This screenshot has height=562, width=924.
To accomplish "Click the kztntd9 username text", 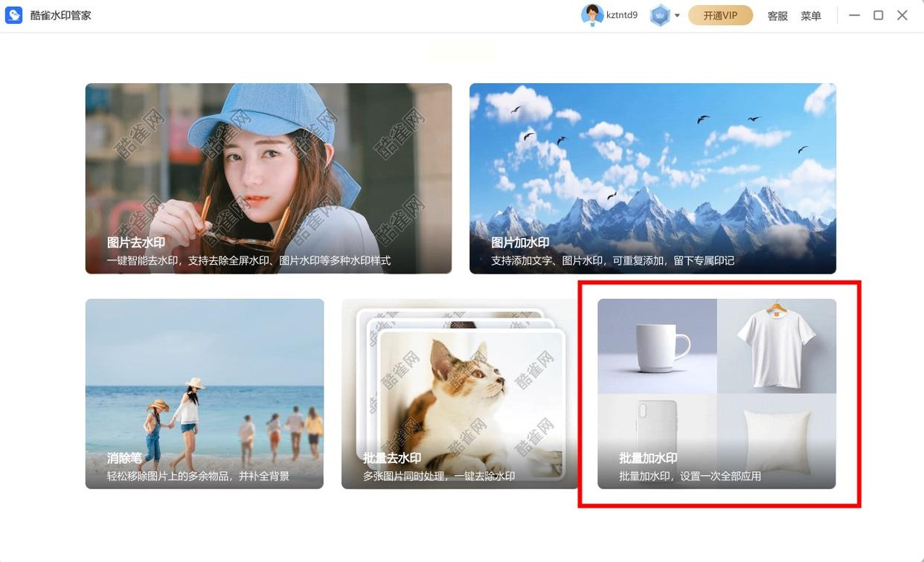I will (x=622, y=15).
